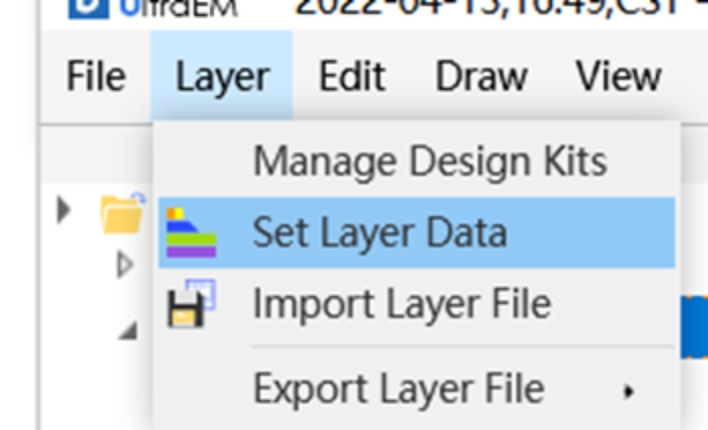Expand the second-level tree node arrow
Screen dimensions: 708x430
tap(126, 265)
